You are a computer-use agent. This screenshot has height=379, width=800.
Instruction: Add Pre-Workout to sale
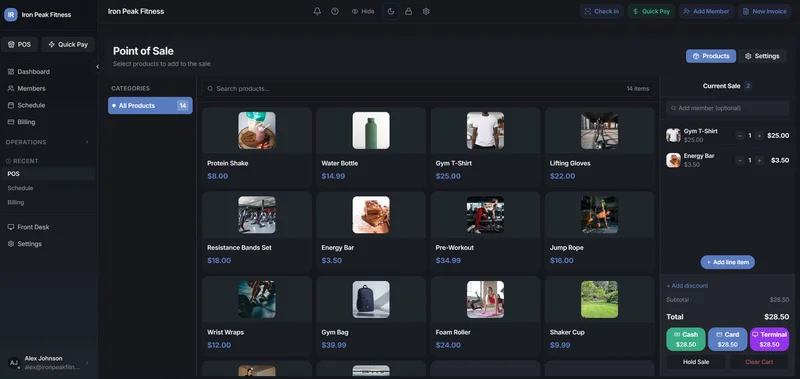(485, 232)
